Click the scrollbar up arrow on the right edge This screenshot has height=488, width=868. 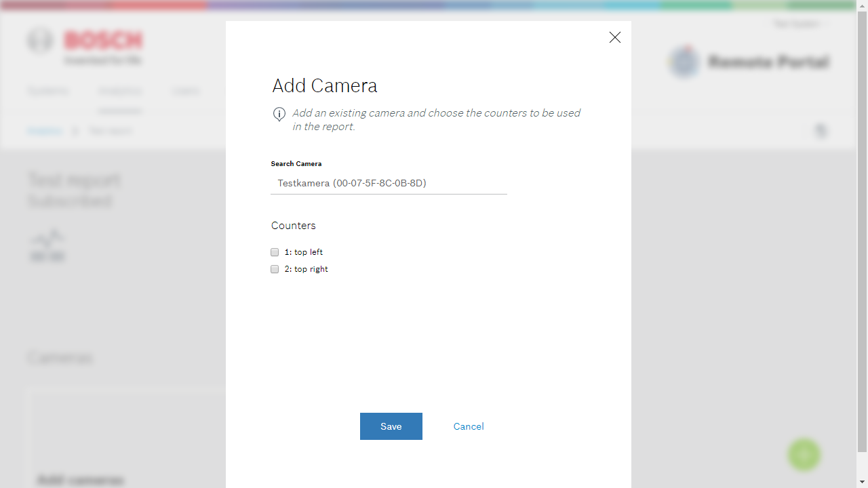(x=863, y=5)
